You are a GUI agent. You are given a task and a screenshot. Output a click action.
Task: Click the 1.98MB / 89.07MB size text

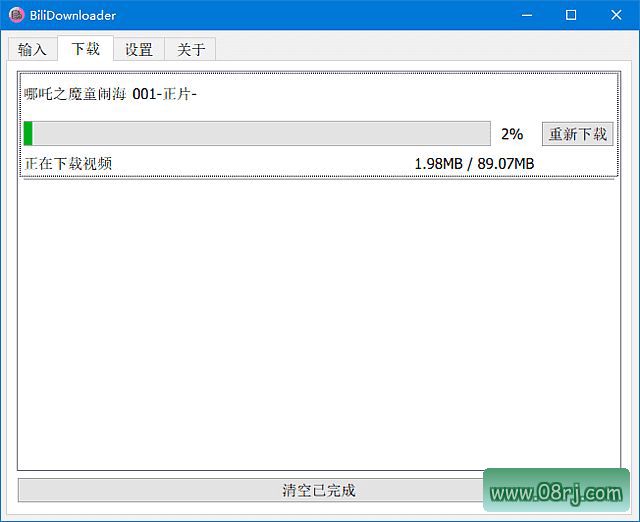(474, 164)
